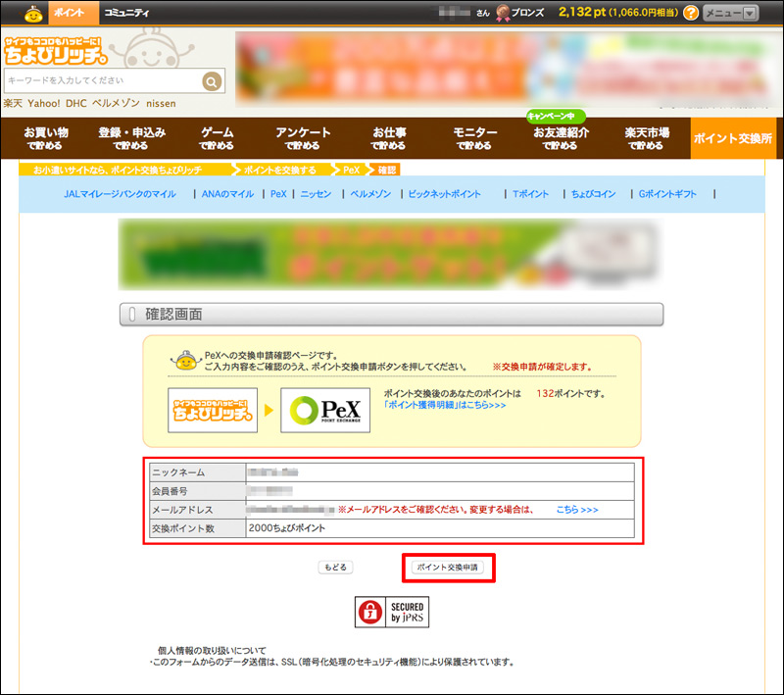Open ポイント交換所 menu item

pos(733,138)
